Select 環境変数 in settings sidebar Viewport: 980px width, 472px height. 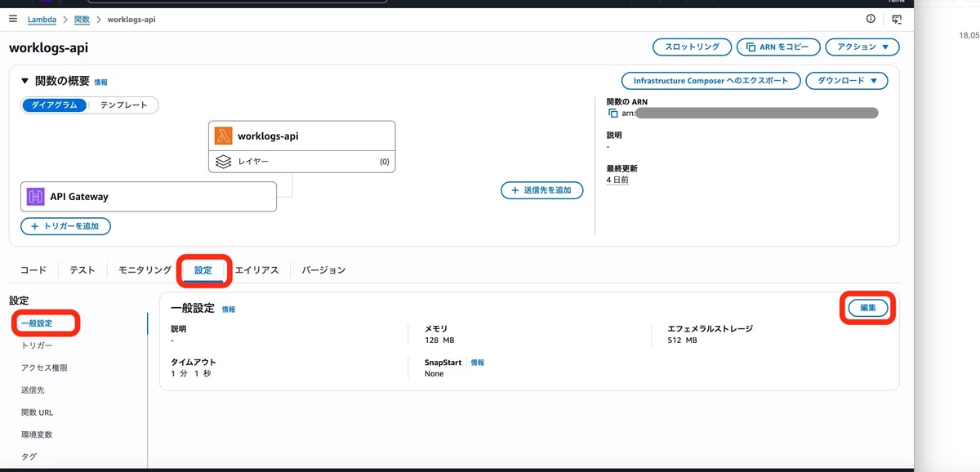(x=37, y=434)
